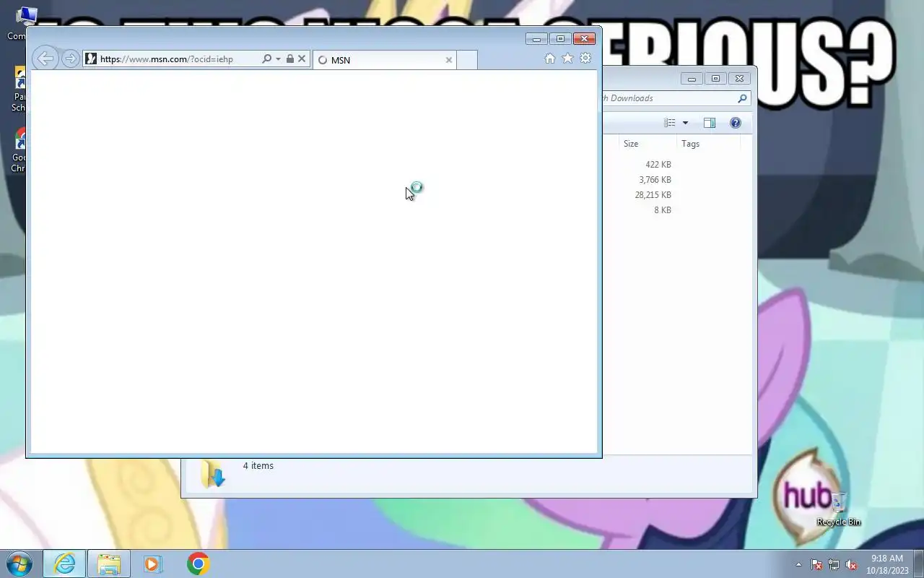Open the Action Center flag icon

816,564
